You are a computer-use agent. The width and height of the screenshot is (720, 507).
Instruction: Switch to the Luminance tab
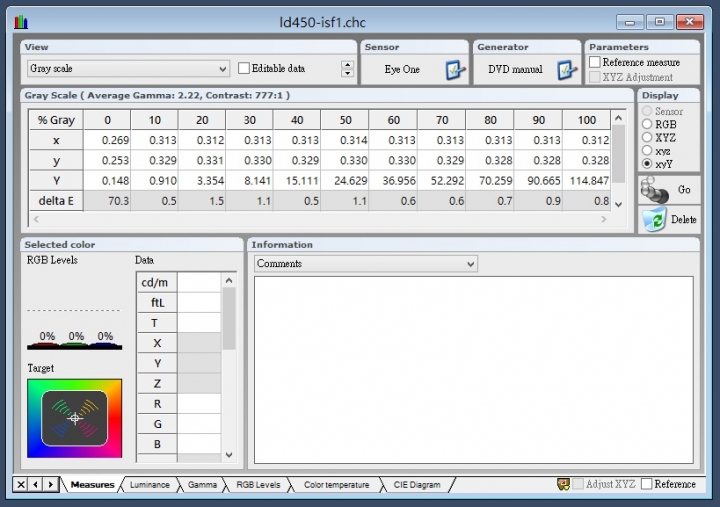[x=149, y=484]
